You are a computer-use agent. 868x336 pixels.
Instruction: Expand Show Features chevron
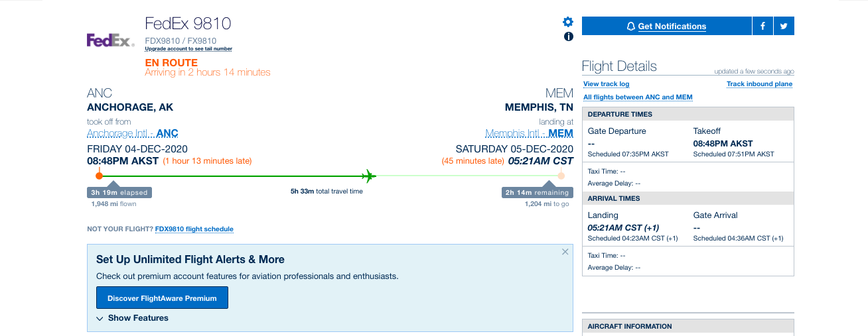pyautogui.click(x=132, y=318)
